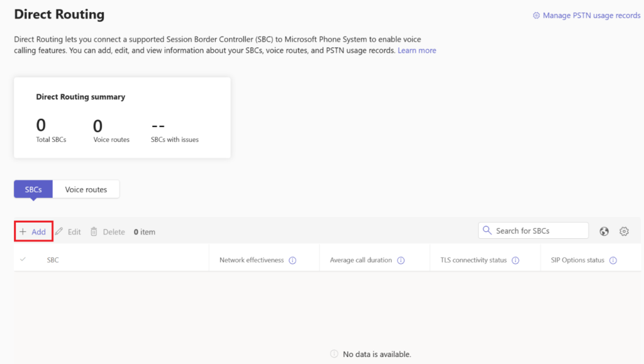Click the SBC column header

point(53,260)
